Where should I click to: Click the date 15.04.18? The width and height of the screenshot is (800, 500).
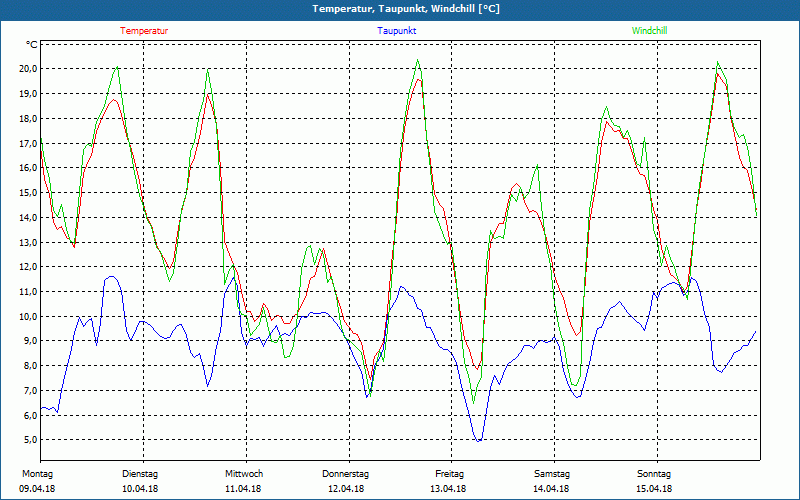pyautogui.click(x=654, y=489)
